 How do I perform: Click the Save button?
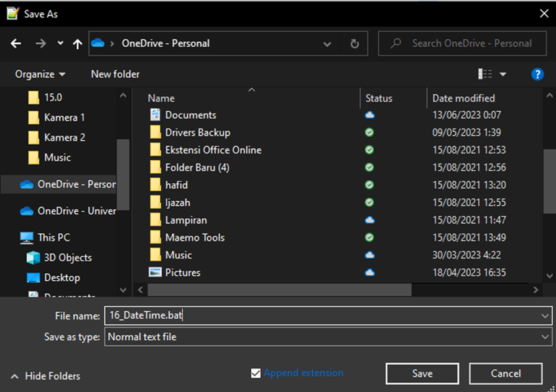coord(422,373)
